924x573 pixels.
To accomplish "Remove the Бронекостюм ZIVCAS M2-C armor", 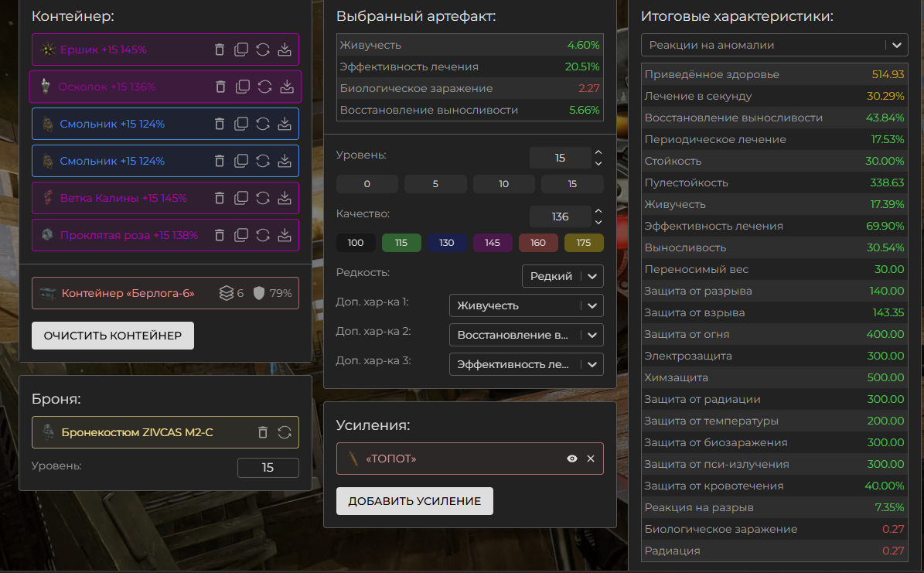I will [x=263, y=432].
